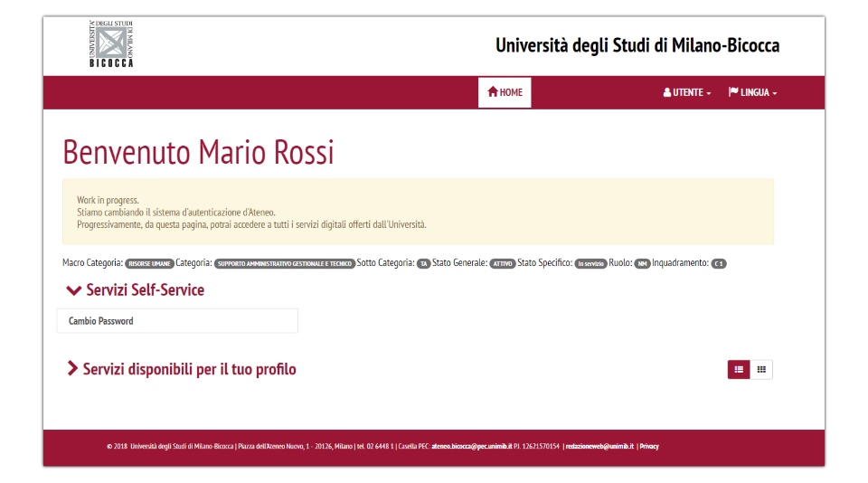Open the HOME navigation tab

(505, 92)
